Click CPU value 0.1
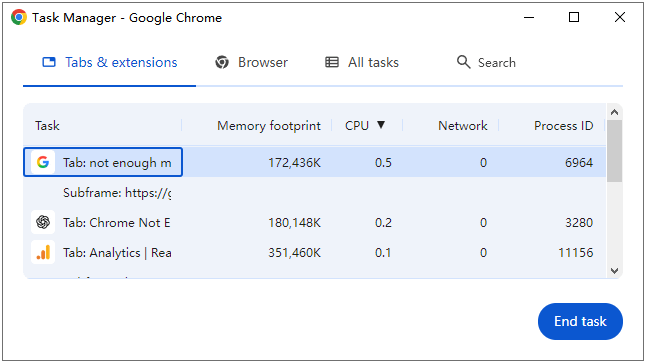This screenshot has width=646, height=363. [x=383, y=253]
